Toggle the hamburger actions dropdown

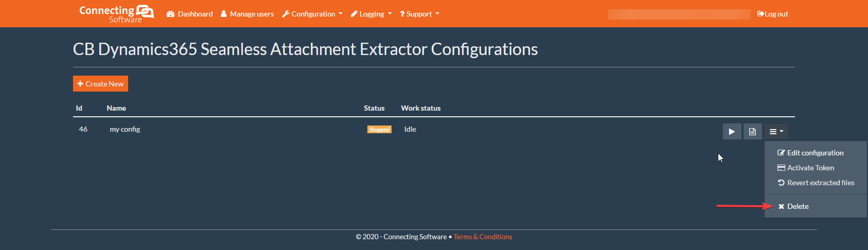[x=776, y=132]
